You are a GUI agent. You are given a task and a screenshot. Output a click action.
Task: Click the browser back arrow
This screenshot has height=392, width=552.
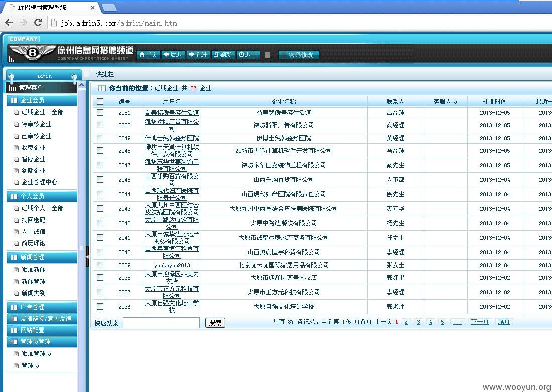click(x=9, y=23)
